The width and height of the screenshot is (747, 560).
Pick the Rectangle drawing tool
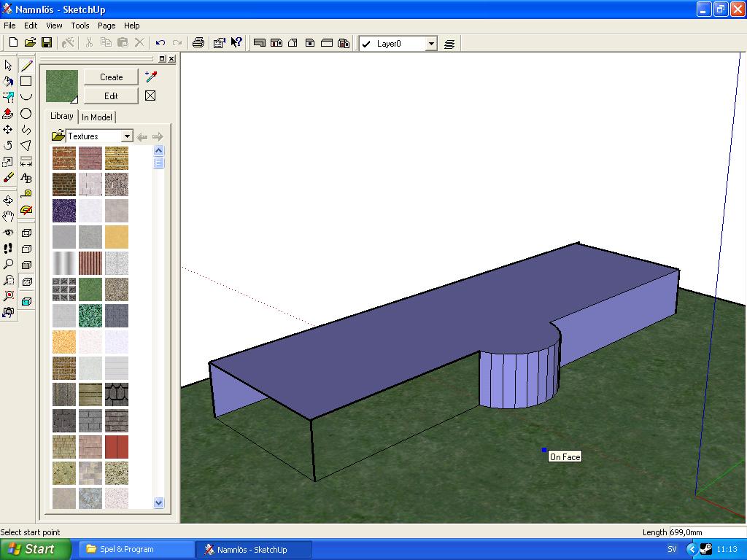(x=26, y=82)
